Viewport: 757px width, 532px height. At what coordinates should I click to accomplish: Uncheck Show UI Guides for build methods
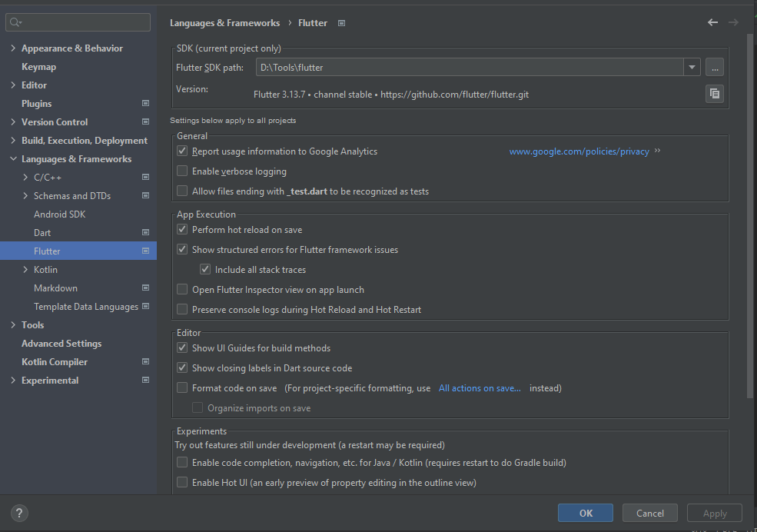[181, 347]
